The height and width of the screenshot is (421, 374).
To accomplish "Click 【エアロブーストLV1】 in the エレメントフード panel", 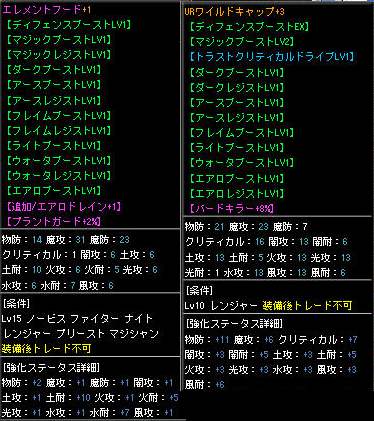I will 54,191.
